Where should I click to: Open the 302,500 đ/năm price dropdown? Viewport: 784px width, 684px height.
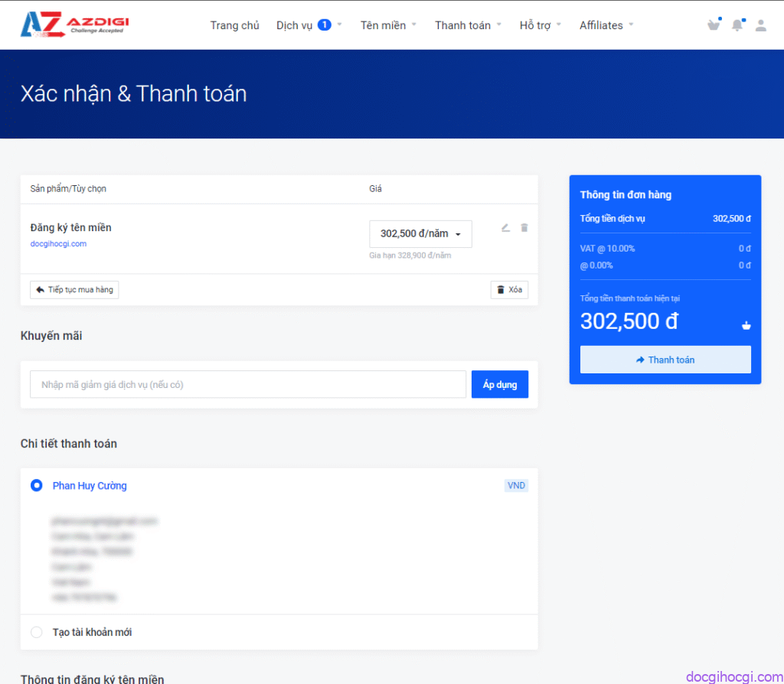pos(420,234)
